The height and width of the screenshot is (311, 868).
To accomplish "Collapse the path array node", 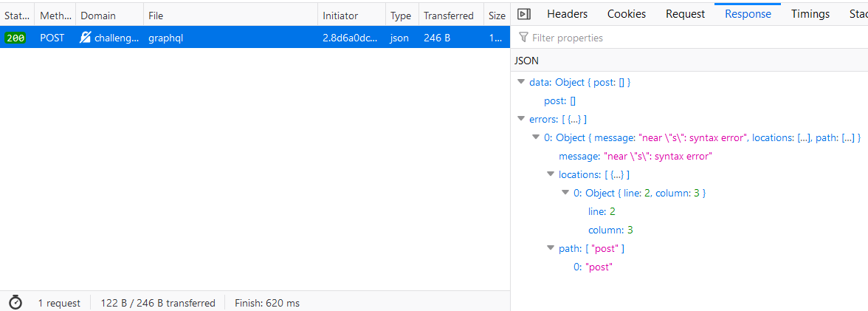I will pyautogui.click(x=551, y=248).
